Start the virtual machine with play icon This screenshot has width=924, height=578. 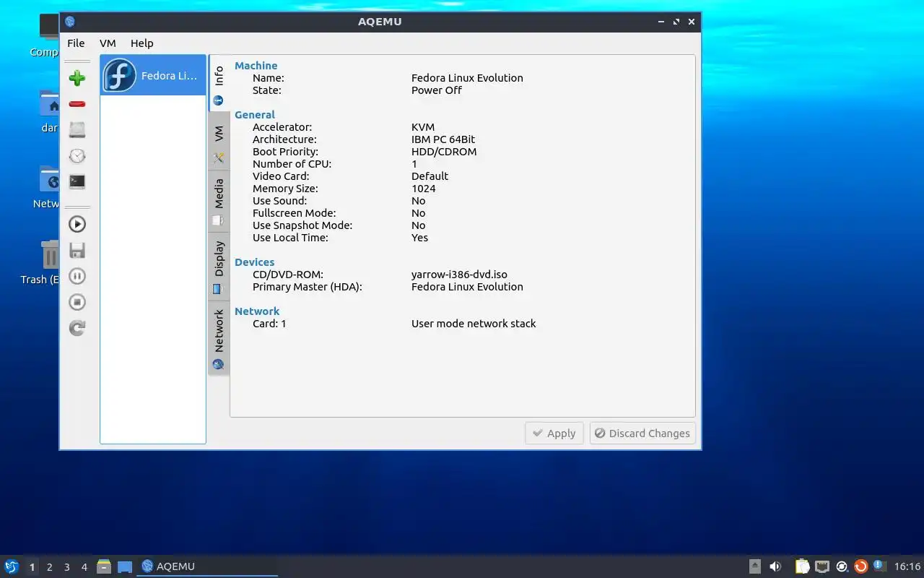click(x=77, y=224)
